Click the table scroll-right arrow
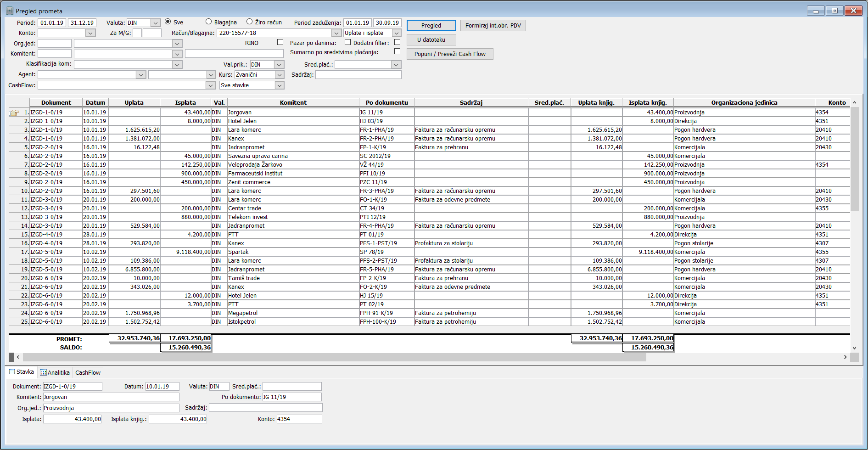This screenshot has height=450, width=868. pos(845,357)
